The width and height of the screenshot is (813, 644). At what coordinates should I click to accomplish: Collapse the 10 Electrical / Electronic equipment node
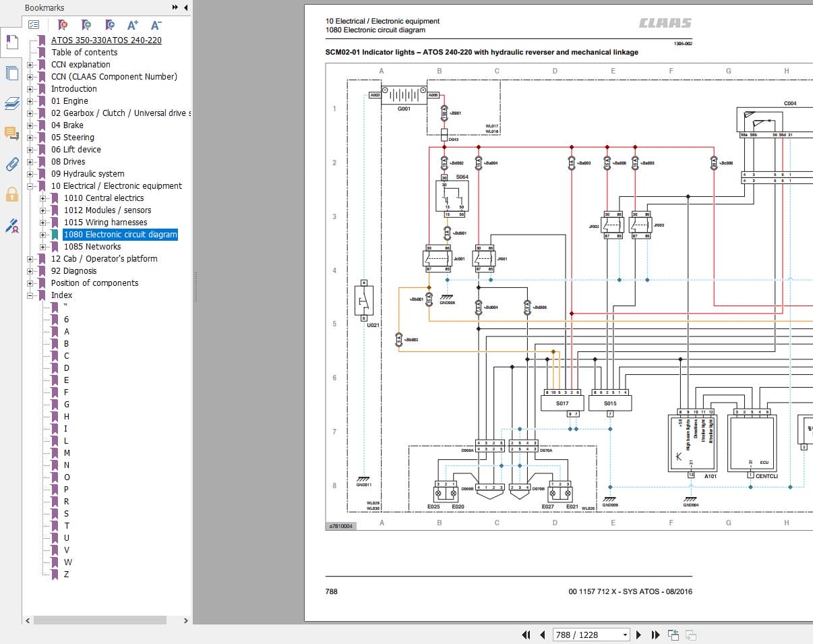(30, 186)
